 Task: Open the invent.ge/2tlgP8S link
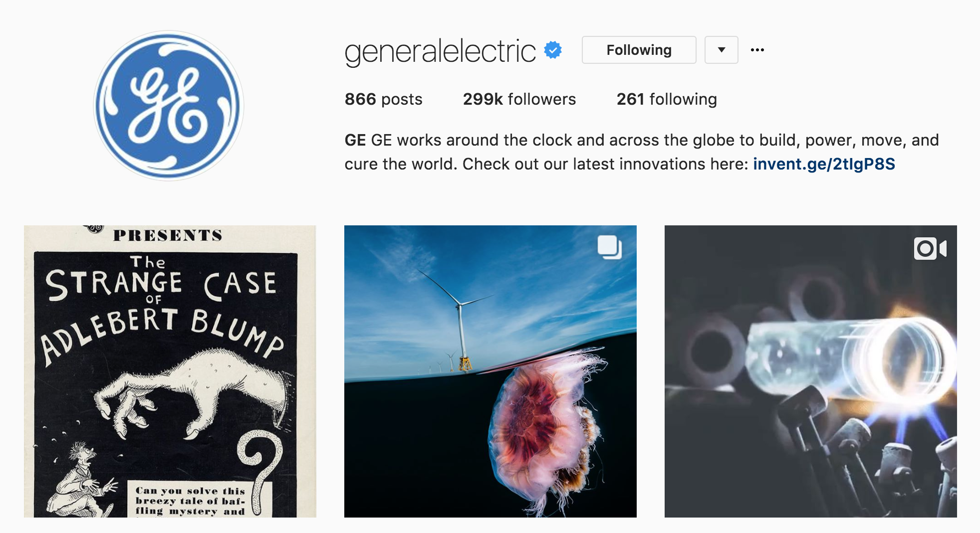(x=824, y=164)
